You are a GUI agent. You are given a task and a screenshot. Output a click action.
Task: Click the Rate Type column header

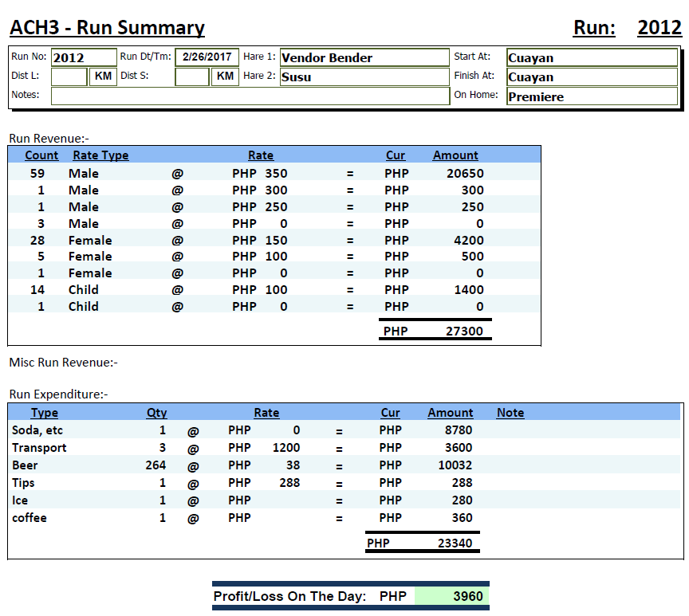click(x=100, y=155)
